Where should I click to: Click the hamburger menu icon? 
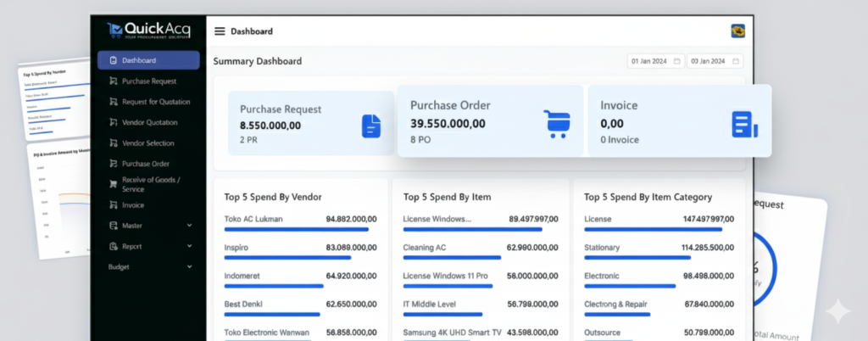(x=220, y=31)
